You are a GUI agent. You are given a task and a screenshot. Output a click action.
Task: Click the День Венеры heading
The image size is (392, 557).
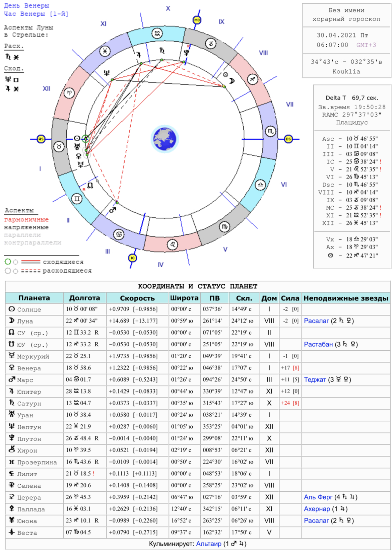tap(26, 6)
